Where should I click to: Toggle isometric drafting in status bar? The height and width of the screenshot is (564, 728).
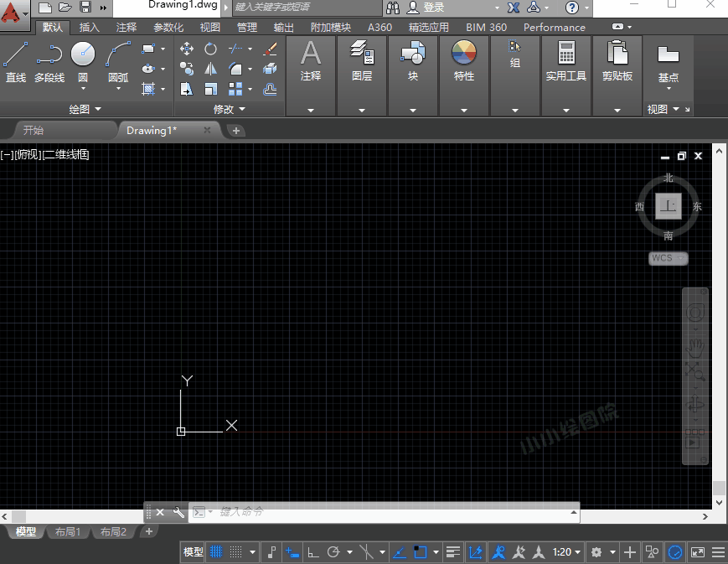pos(366,552)
